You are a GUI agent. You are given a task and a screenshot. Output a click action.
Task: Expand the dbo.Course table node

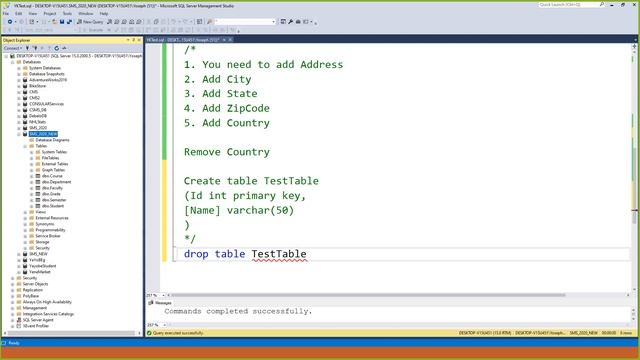pos(31,176)
